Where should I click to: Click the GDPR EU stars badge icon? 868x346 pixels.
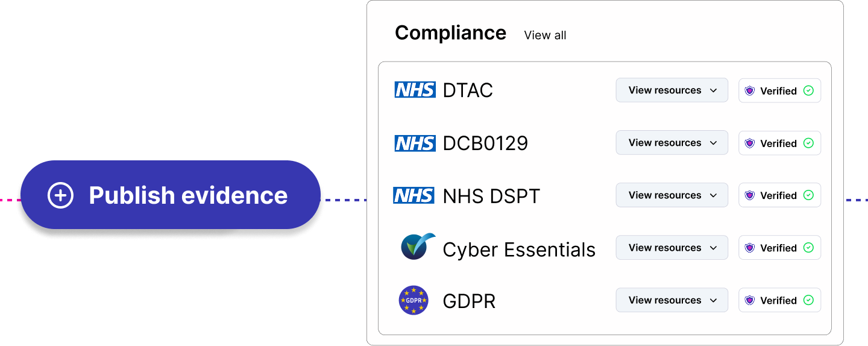click(414, 300)
